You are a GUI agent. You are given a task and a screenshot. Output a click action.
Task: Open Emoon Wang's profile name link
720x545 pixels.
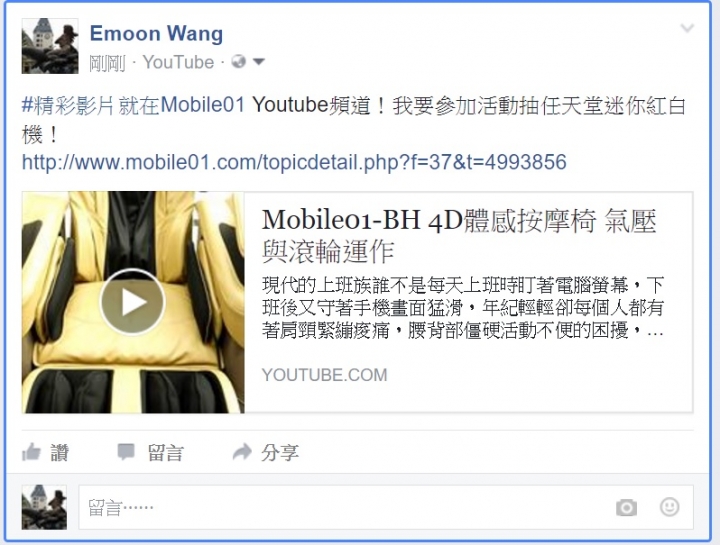[156, 34]
